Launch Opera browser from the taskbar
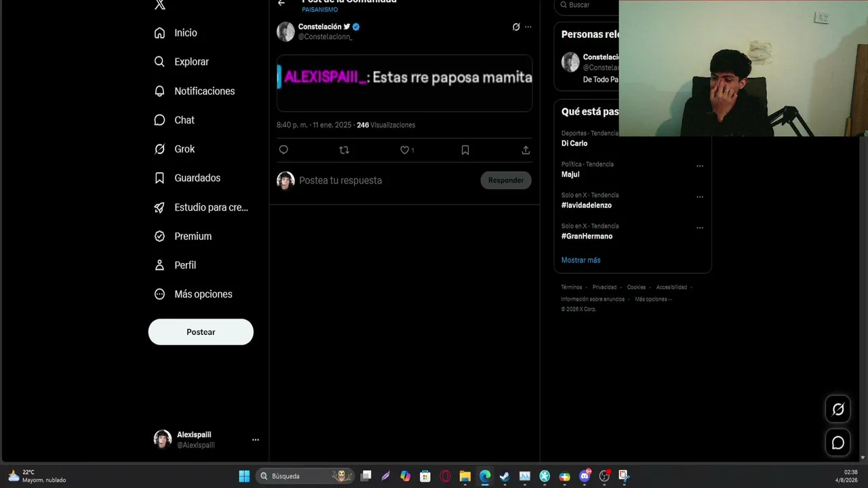Image resolution: width=868 pixels, height=488 pixels. click(x=446, y=476)
